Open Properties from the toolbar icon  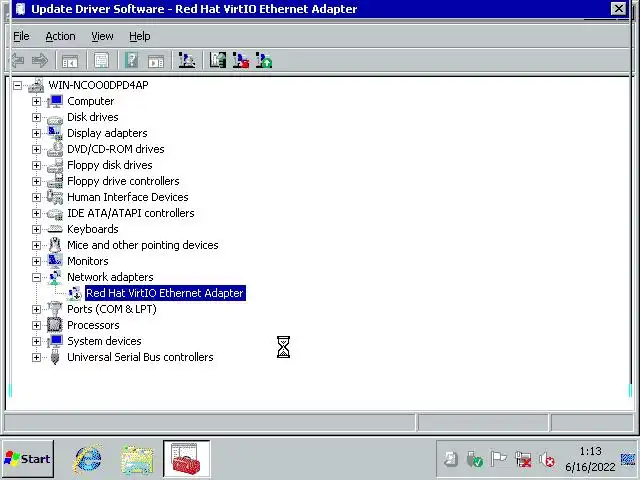click(101, 61)
